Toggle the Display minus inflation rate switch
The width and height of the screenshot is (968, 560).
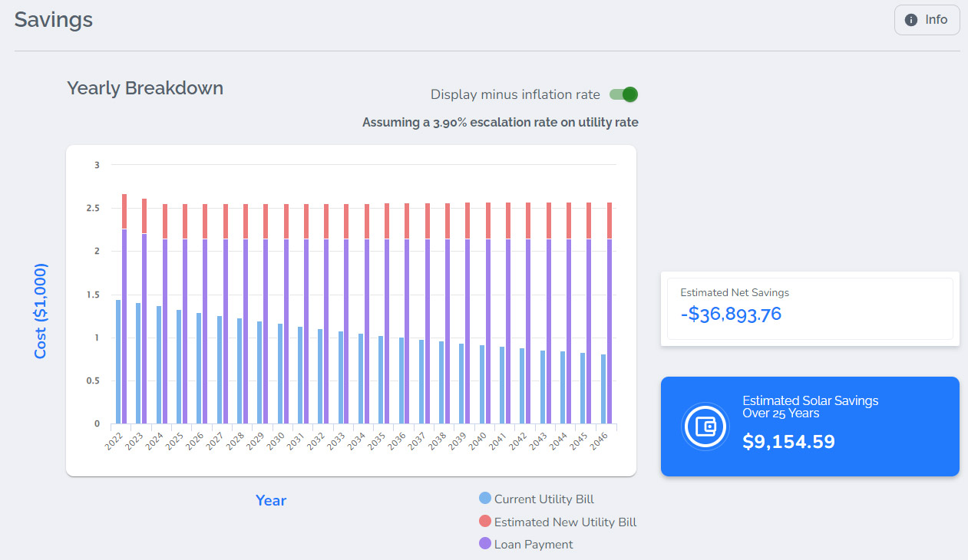tap(623, 94)
